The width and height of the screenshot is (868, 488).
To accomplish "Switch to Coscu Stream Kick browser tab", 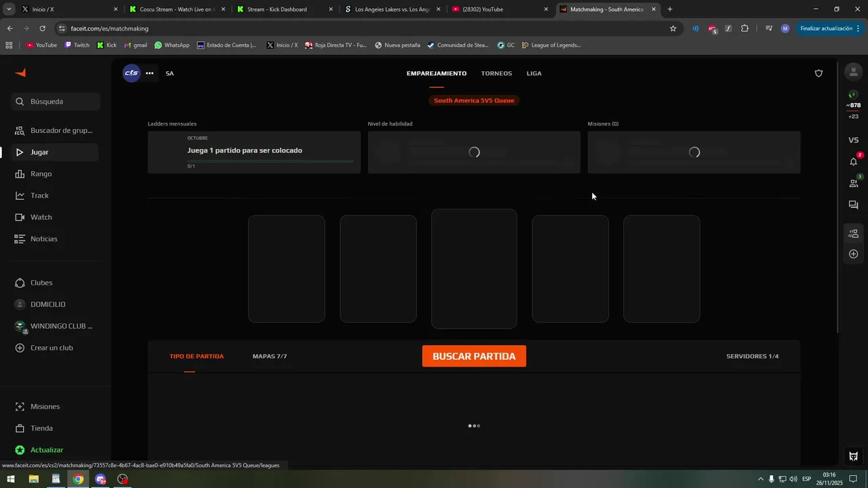I will pyautogui.click(x=176, y=9).
